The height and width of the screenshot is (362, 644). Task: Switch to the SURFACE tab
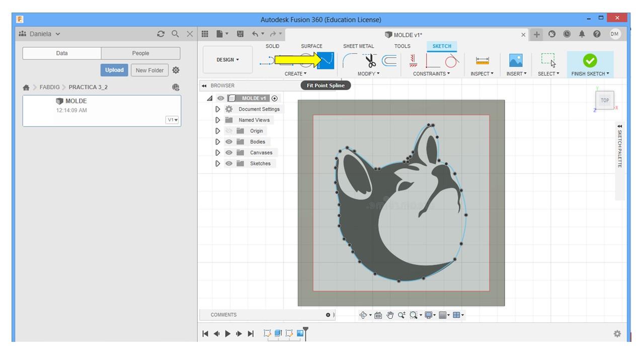point(311,46)
